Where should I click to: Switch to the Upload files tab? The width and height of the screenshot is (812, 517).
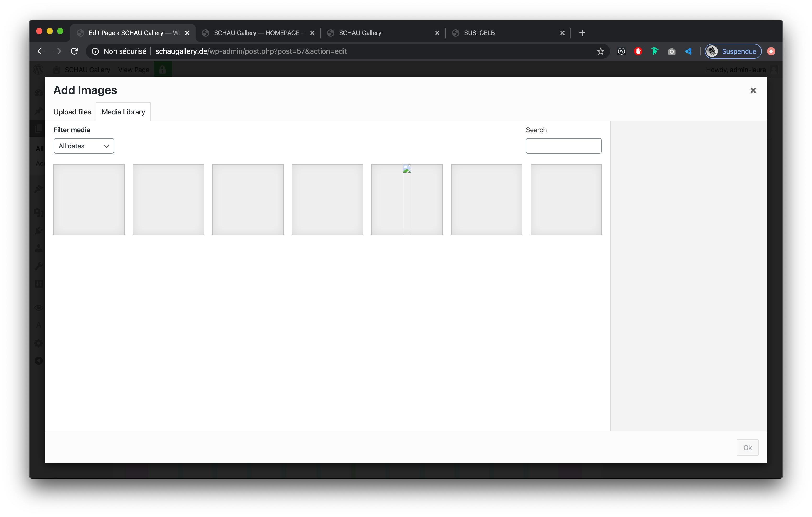point(72,112)
